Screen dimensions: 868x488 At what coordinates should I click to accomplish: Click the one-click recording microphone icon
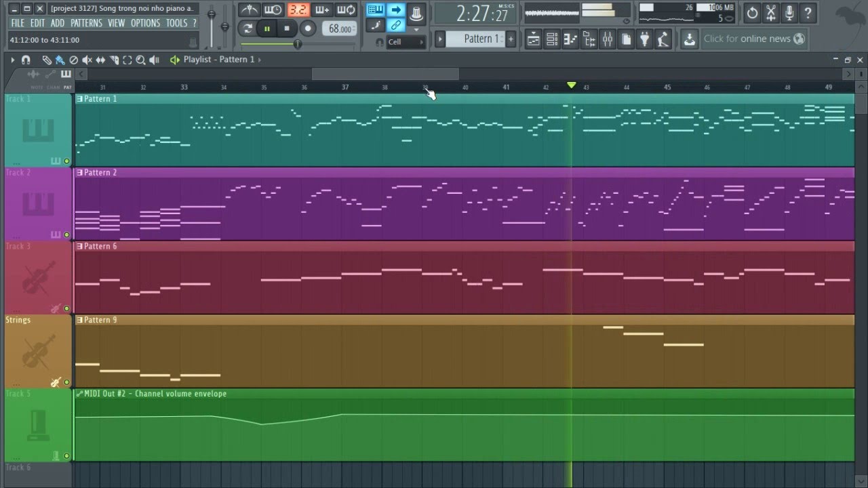[x=789, y=13]
